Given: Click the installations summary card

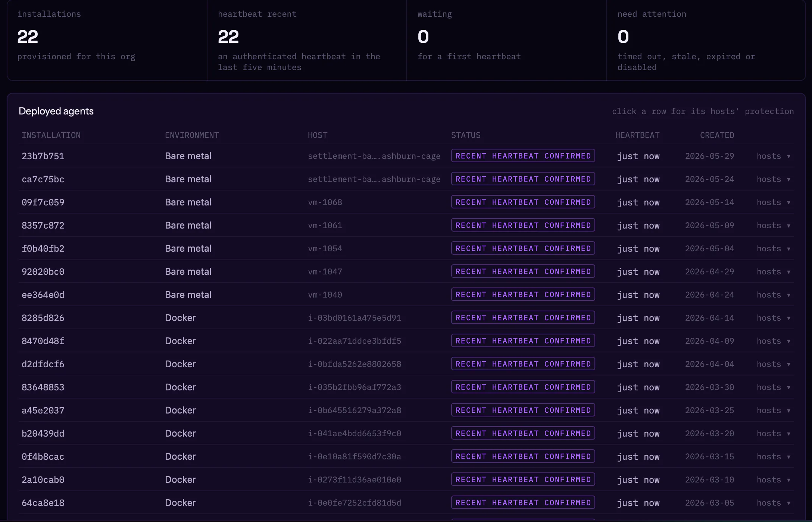Looking at the screenshot, I should coord(107,40).
